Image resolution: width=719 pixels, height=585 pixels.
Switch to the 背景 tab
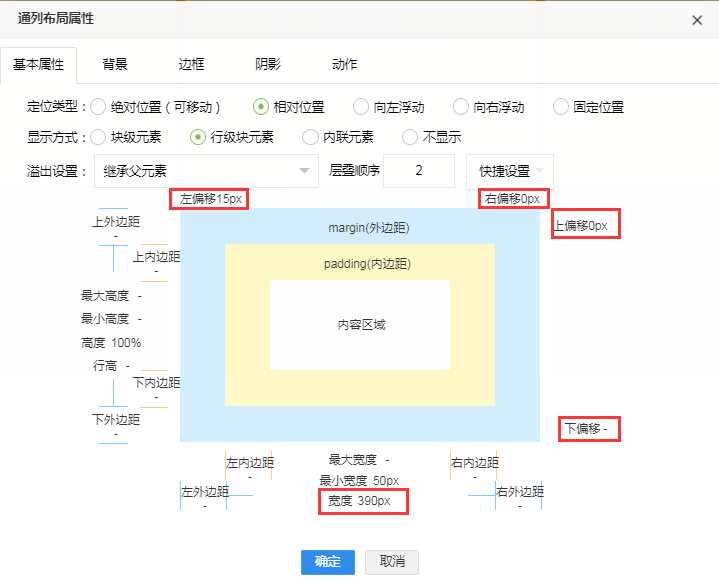click(115, 64)
